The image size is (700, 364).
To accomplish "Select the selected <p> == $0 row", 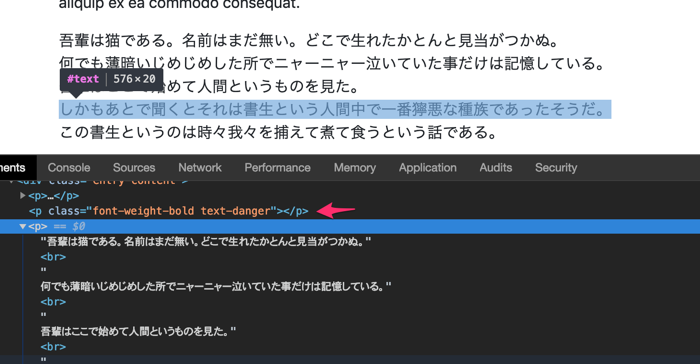I will click(350, 226).
